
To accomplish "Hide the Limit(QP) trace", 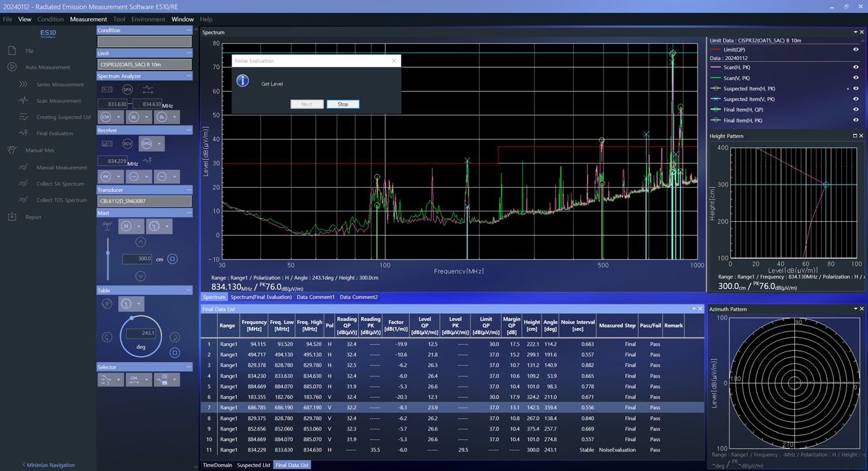I will [856, 50].
